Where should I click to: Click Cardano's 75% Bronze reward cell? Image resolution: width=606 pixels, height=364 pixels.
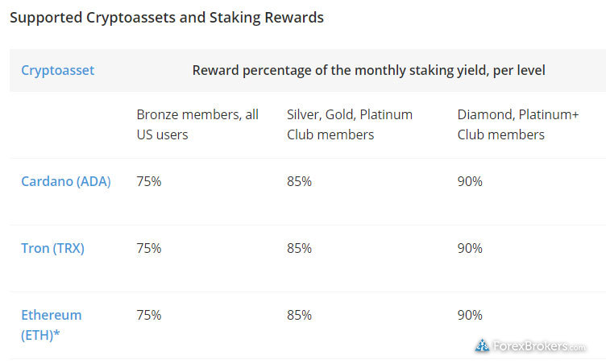pos(149,181)
